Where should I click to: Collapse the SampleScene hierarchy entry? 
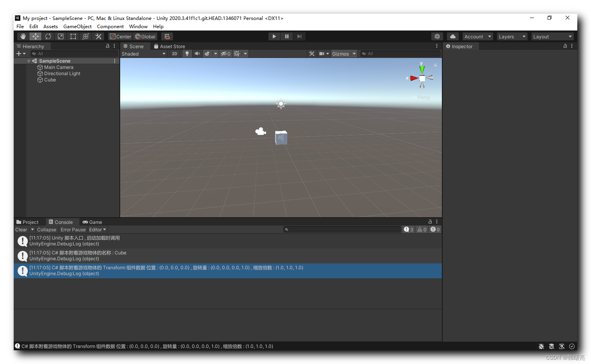point(29,61)
